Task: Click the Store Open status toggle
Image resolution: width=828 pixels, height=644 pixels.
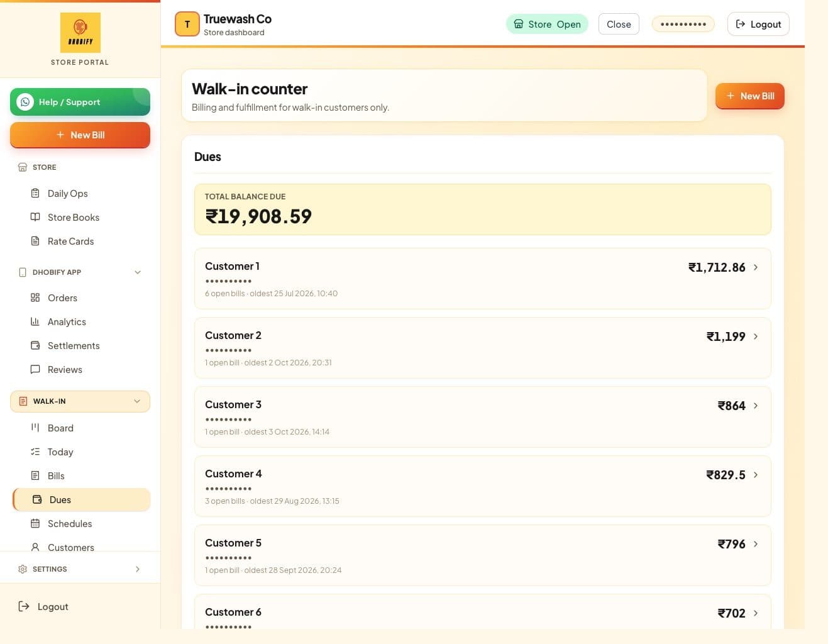Action: 547,24
